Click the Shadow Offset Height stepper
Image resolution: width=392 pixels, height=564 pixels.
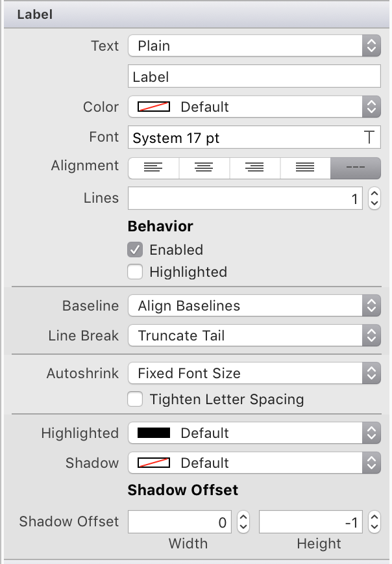click(x=374, y=521)
